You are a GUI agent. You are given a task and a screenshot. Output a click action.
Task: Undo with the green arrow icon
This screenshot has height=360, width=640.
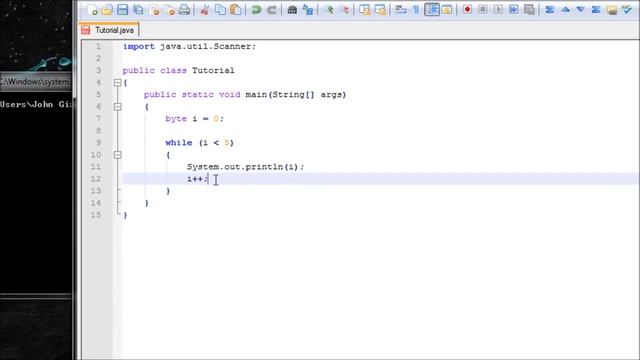point(256,10)
